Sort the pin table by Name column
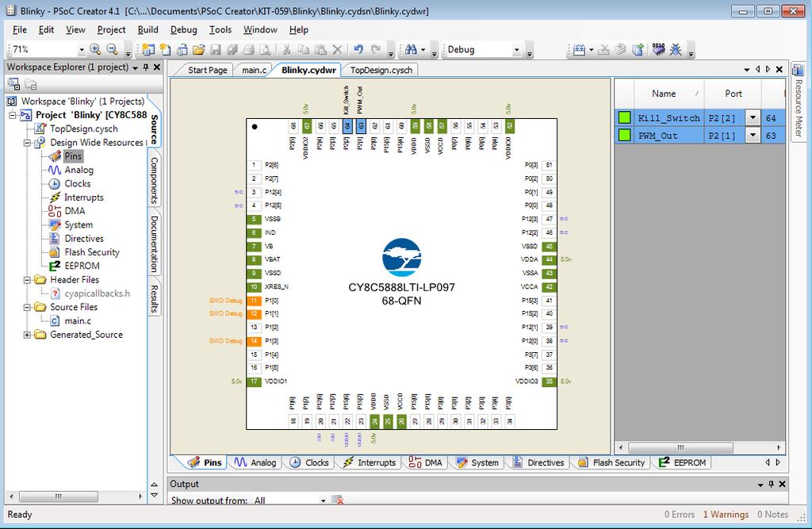812x529 pixels. click(x=668, y=94)
